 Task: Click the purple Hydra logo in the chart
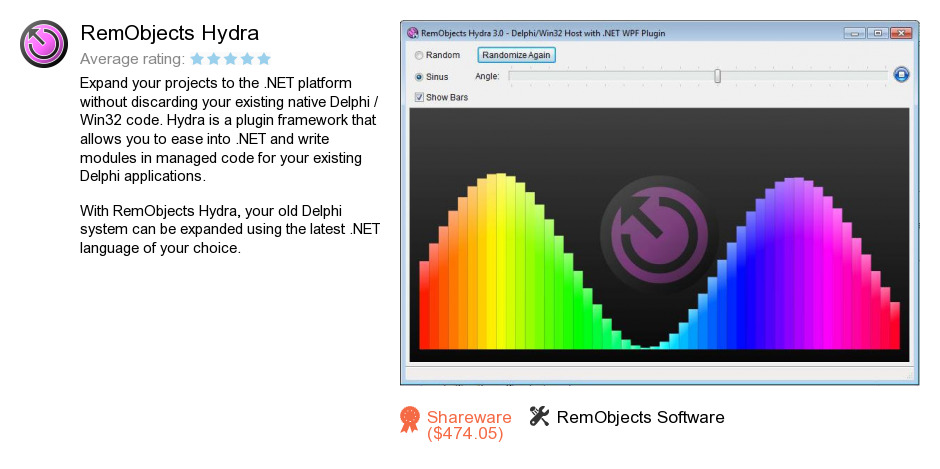pos(659,233)
